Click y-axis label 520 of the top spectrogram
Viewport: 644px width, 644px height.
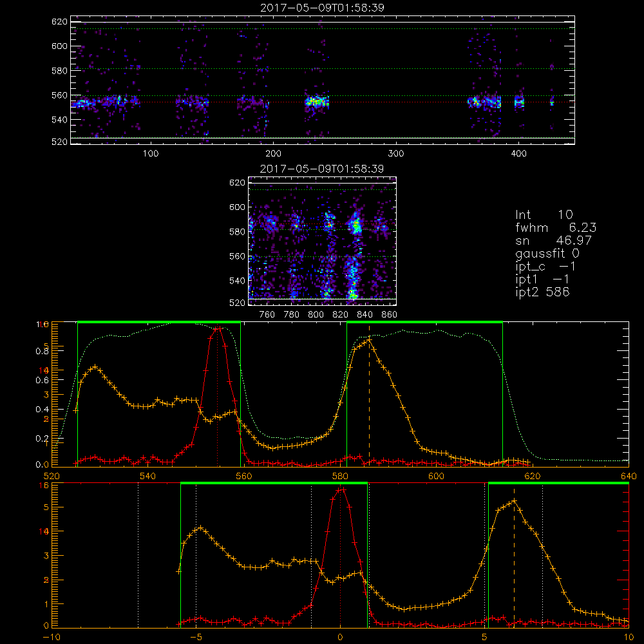[59, 142]
